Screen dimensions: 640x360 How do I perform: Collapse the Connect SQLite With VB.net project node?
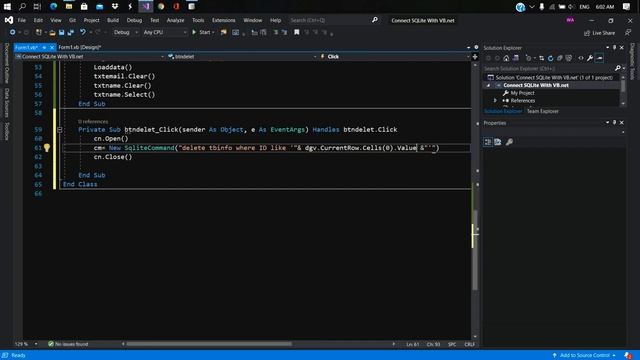(x=488, y=85)
